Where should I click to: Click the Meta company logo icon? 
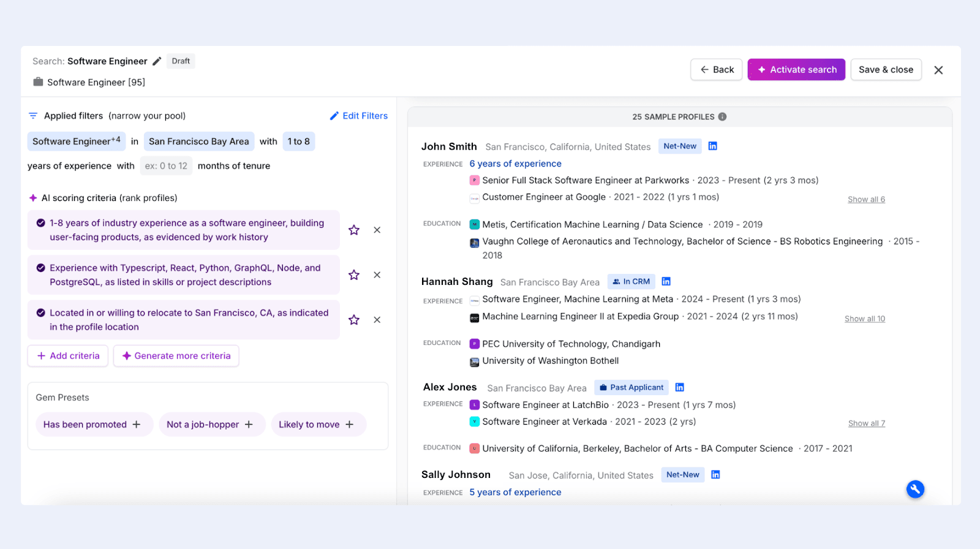(x=475, y=300)
